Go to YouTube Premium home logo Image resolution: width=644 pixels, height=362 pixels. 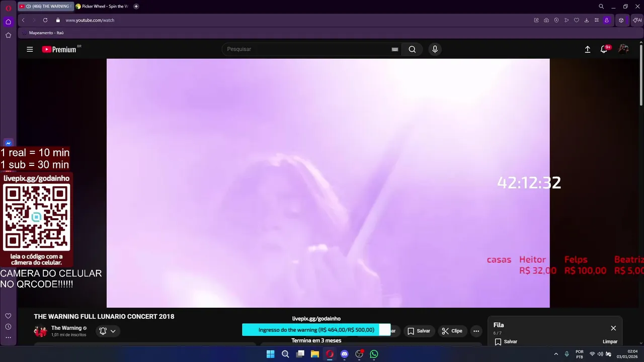pos(60,49)
